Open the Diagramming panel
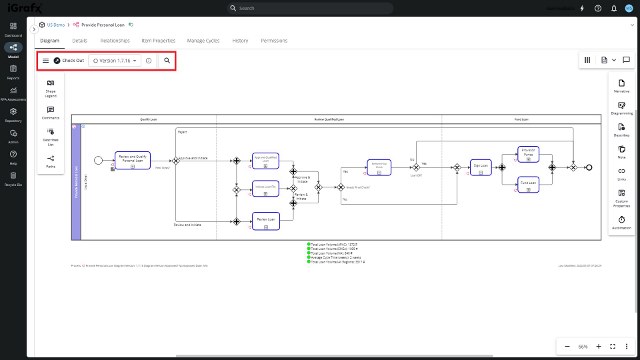 (622, 108)
